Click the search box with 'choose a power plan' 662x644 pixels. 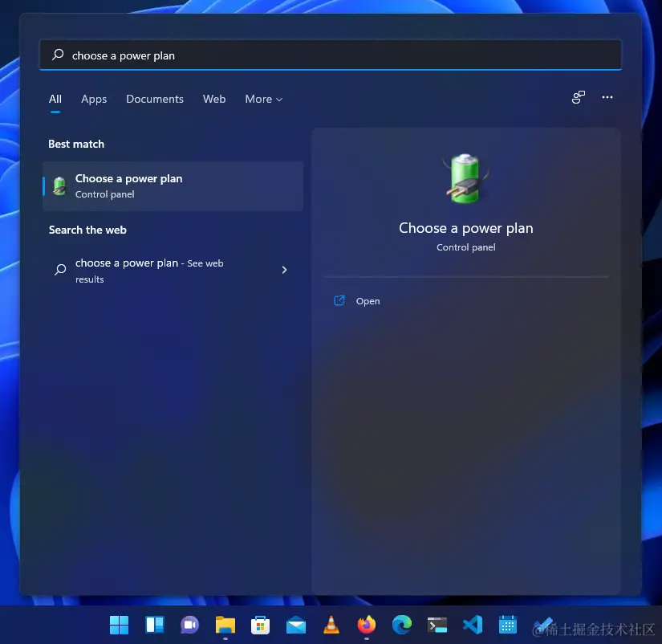[330, 55]
